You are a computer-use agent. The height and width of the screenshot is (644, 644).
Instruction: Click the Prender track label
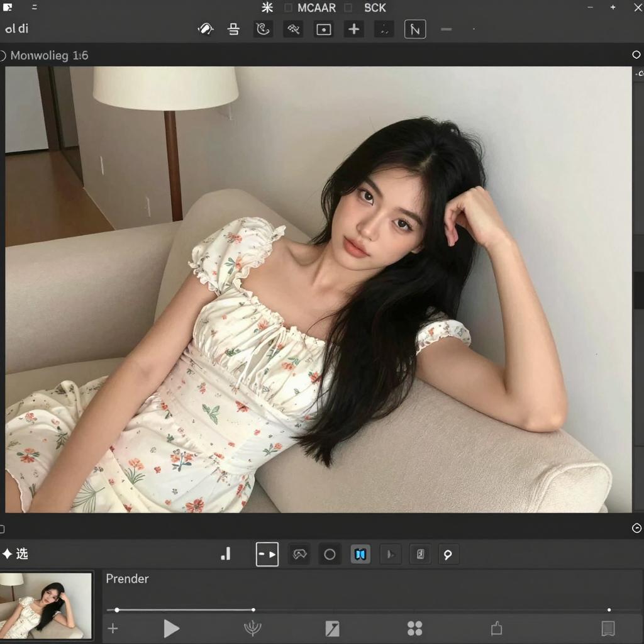coord(127,579)
